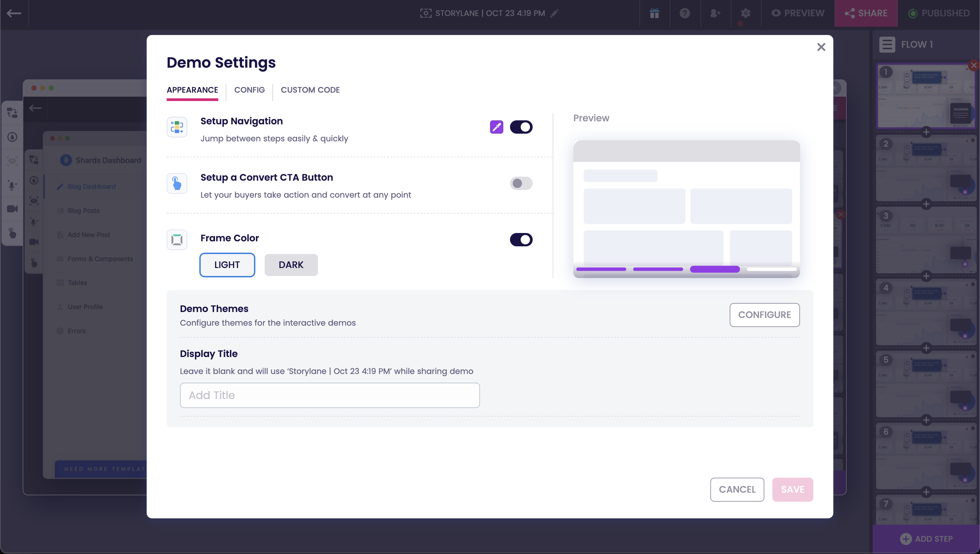The image size is (980, 554).
Task: Click the back arrow in top-left corner
Action: pos(14,13)
